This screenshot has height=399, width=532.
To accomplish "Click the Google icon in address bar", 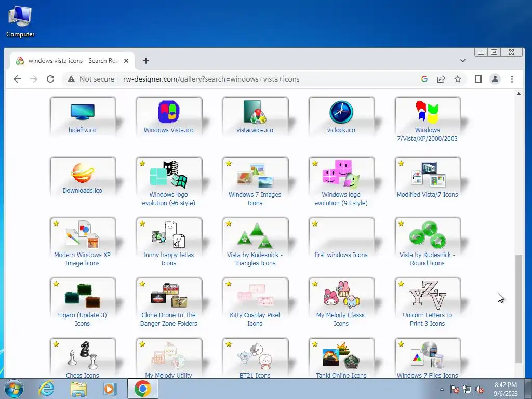I will coord(424,79).
